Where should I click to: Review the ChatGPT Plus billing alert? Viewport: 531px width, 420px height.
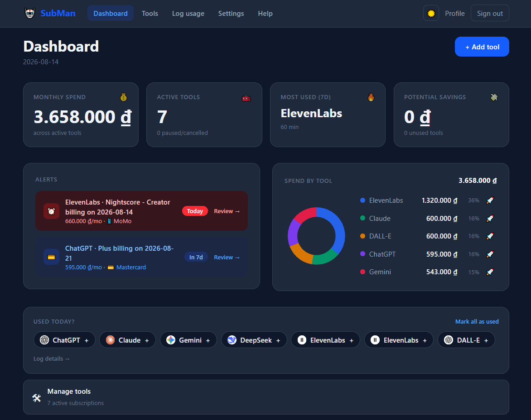227,257
